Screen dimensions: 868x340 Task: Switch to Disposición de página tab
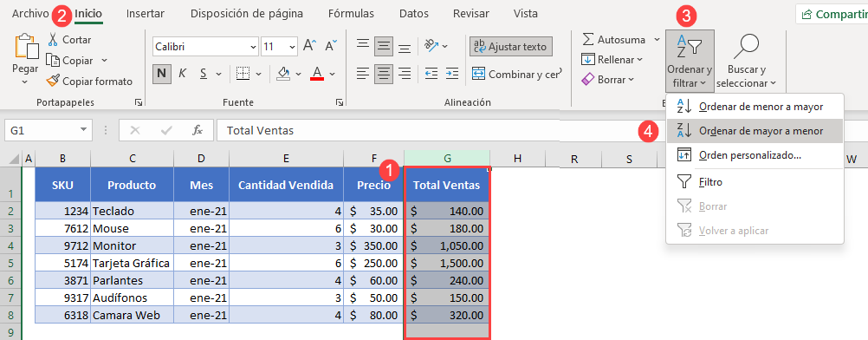click(247, 14)
